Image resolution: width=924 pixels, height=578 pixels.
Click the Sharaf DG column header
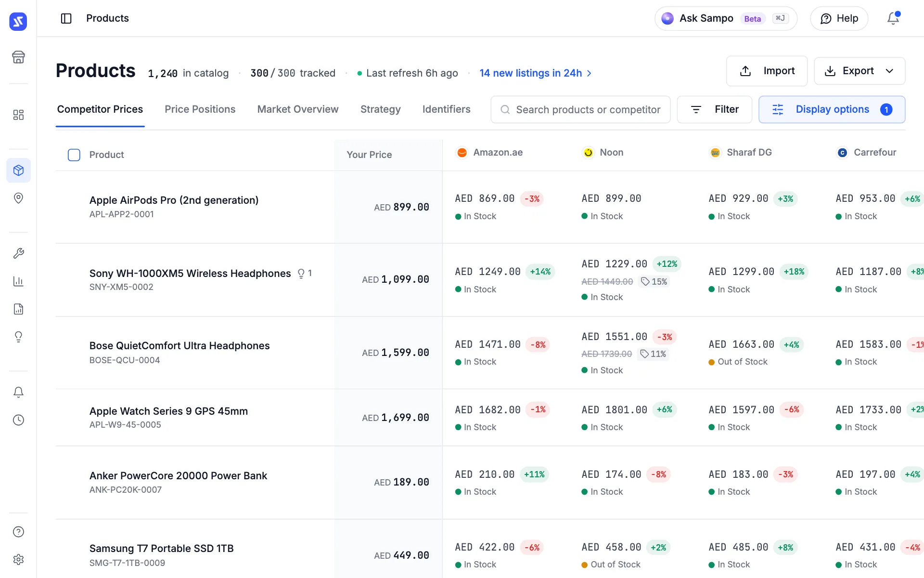click(741, 153)
